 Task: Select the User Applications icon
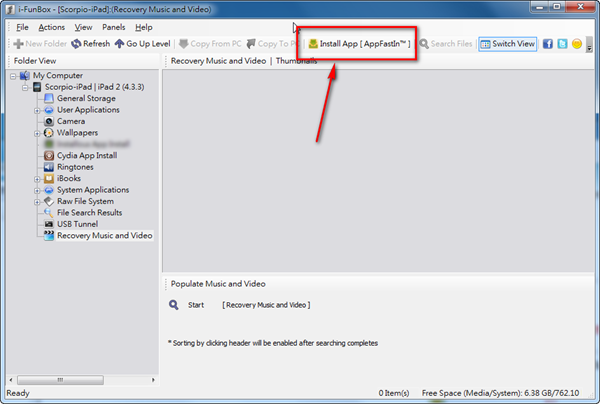click(x=49, y=110)
